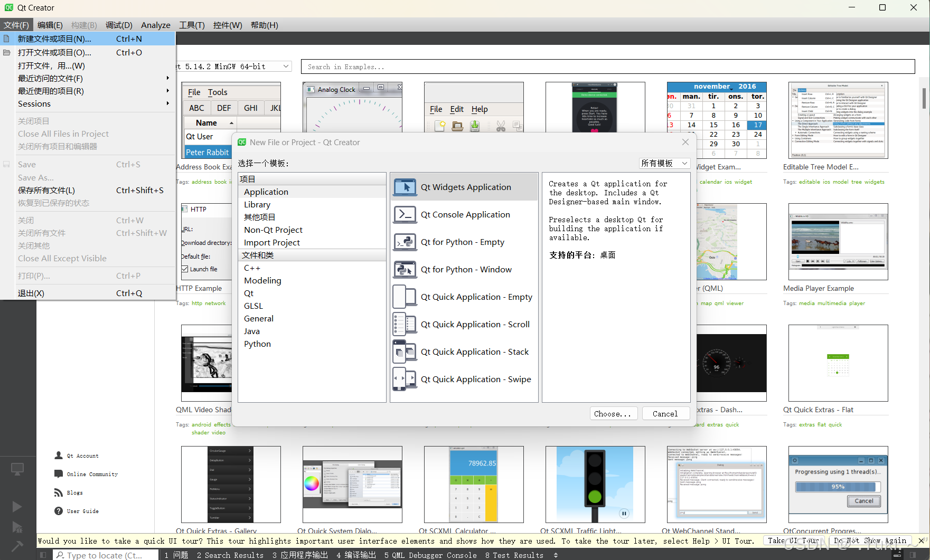This screenshot has height=560, width=930.
Task: Select 退出(X) menu entry
Action: tap(88, 293)
